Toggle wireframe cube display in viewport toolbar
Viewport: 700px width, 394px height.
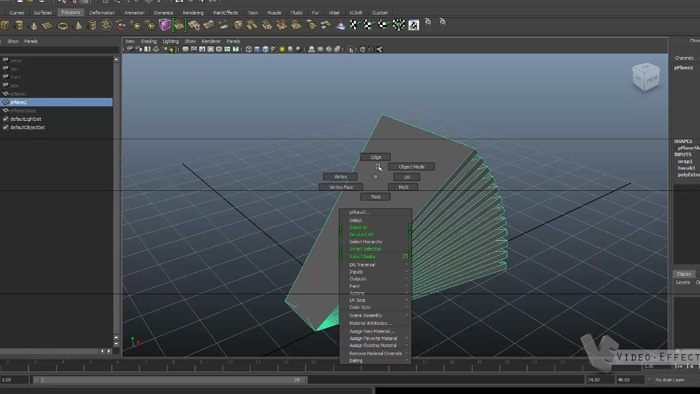click(249, 49)
